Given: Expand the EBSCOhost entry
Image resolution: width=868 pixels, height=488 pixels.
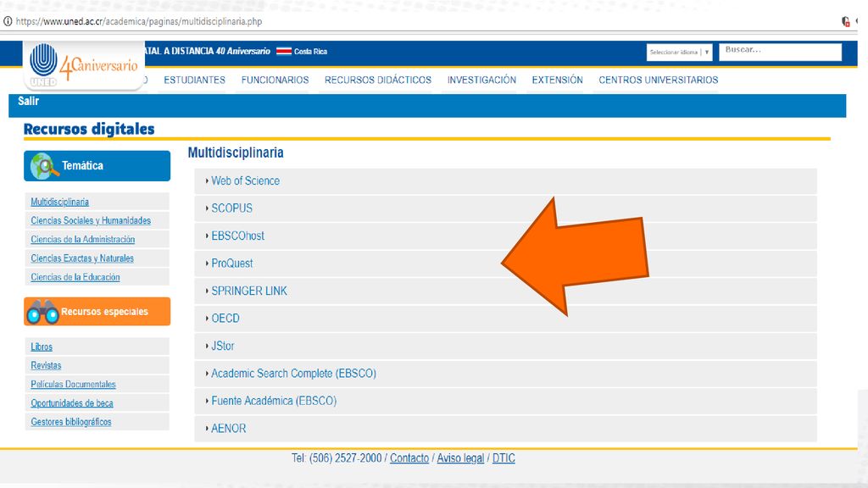Looking at the screenshot, I should click(x=505, y=236).
